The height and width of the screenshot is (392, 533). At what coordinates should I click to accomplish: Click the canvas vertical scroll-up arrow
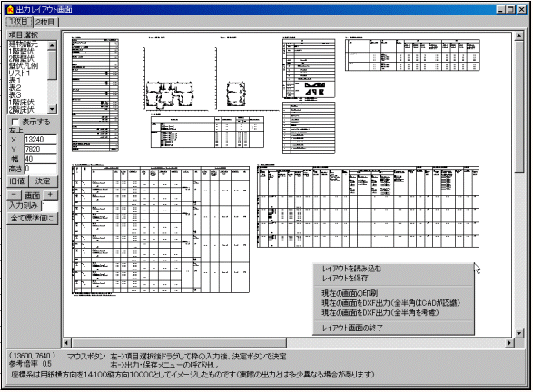(519, 35)
